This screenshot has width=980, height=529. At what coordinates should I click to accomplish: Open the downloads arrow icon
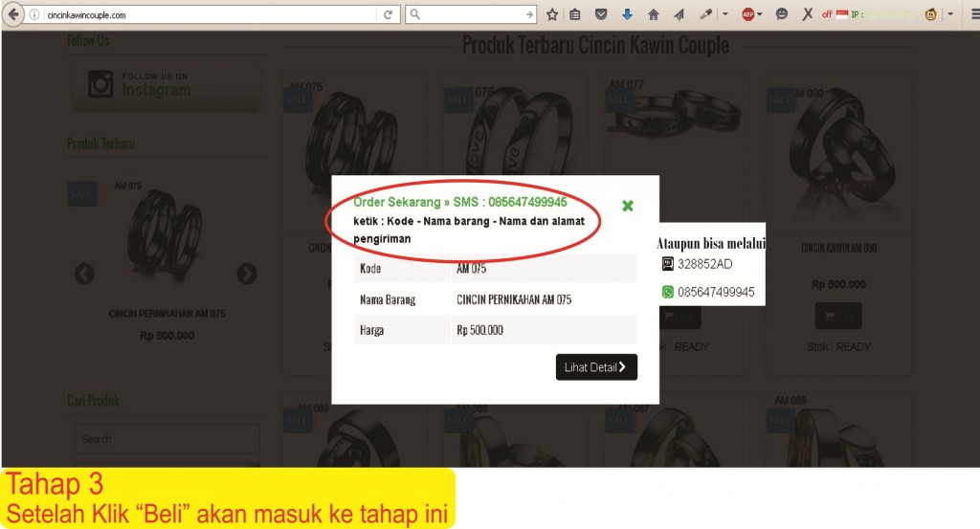click(627, 14)
